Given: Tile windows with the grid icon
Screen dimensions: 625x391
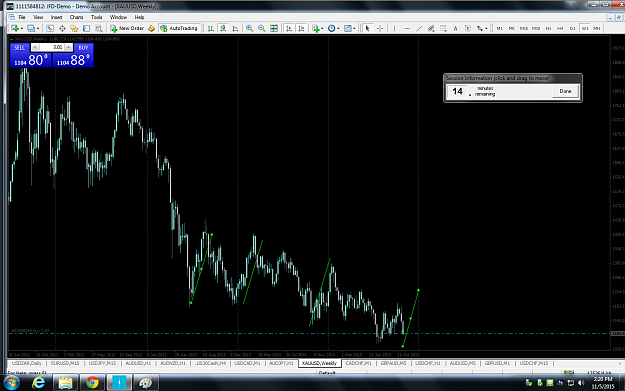Looking at the screenshot, I should [x=274, y=28].
